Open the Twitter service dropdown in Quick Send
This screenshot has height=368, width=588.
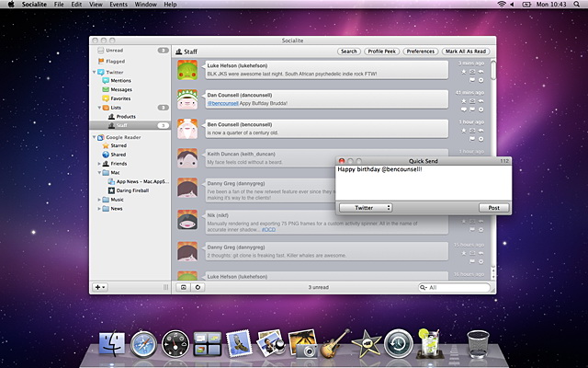(365, 208)
